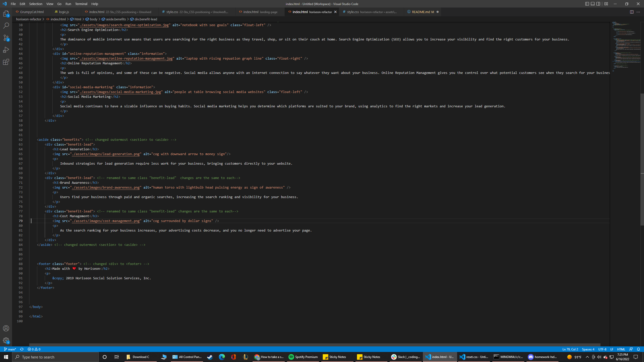Switch to the GrumpyCat.html tab
This screenshot has height=362, width=644.
pos(31,12)
